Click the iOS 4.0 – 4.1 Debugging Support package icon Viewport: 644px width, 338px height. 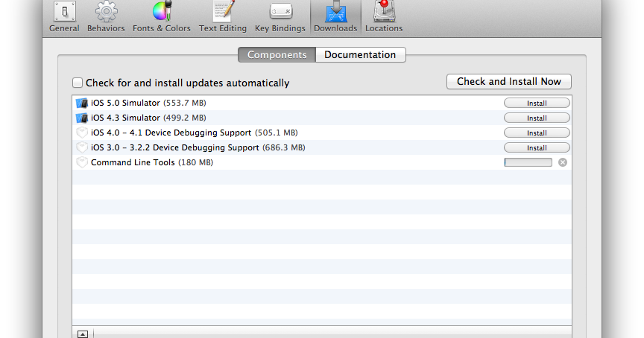[x=82, y=133]
